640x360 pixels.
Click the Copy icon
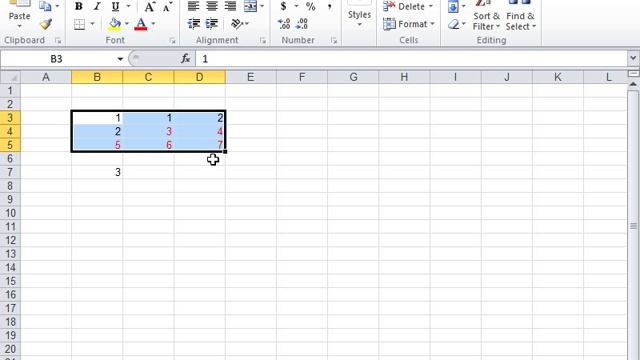(x=45, y=6)
